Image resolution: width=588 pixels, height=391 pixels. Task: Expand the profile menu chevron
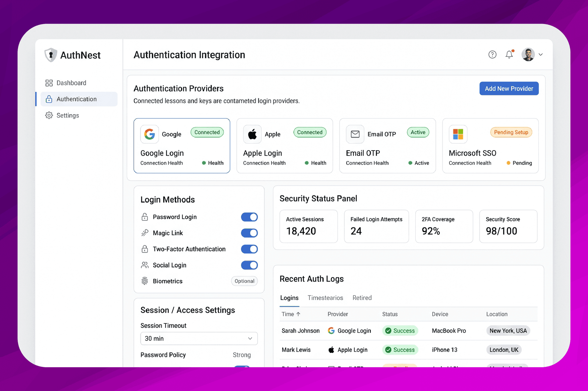click(x=541, y=55)
